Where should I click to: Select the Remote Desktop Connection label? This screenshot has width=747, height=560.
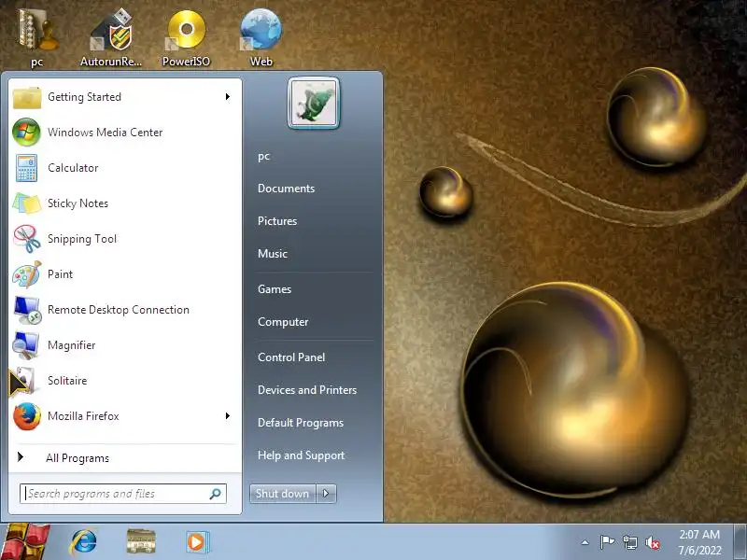(119, 310)
